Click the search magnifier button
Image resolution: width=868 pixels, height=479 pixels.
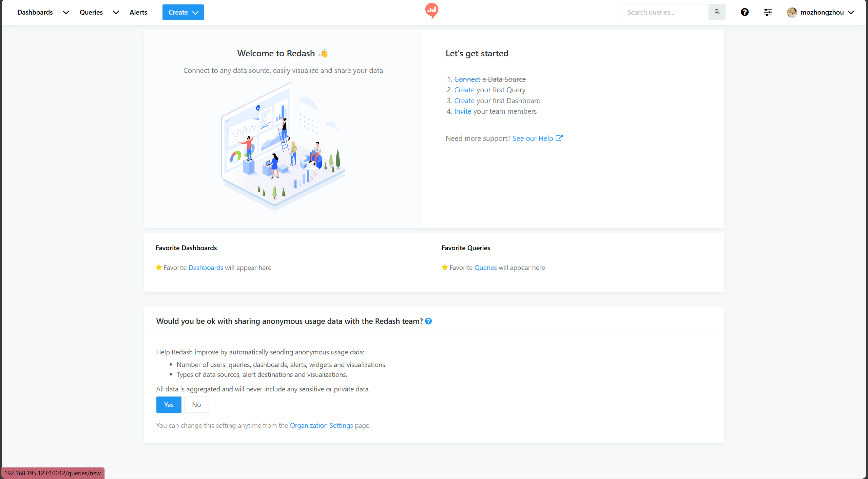pos(717,12)
